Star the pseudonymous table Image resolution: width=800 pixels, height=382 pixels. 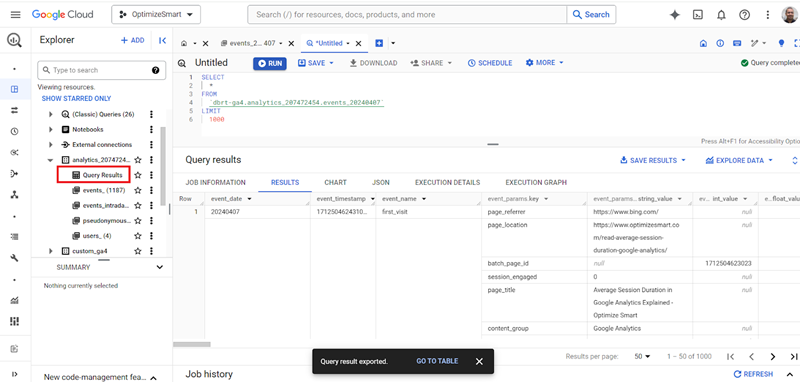(x=137, y=221)
